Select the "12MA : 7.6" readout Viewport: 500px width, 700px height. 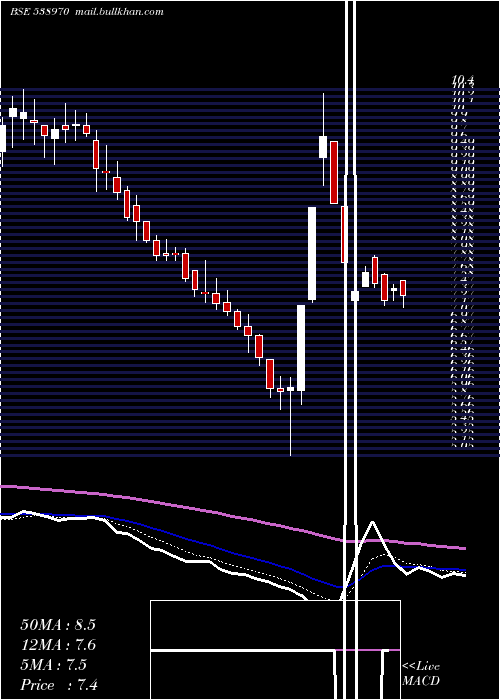coord(58,645)
